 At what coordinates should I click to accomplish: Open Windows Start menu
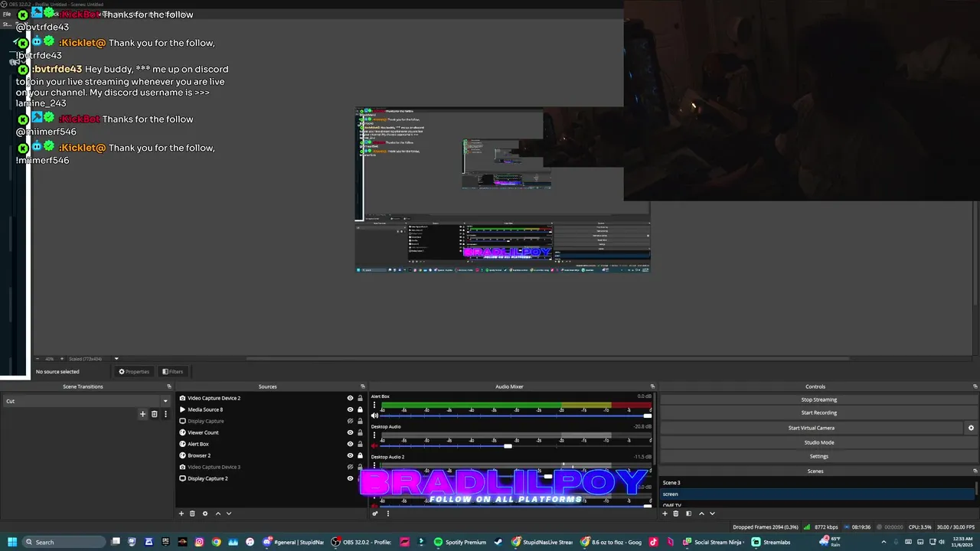[x=11, y=542]
